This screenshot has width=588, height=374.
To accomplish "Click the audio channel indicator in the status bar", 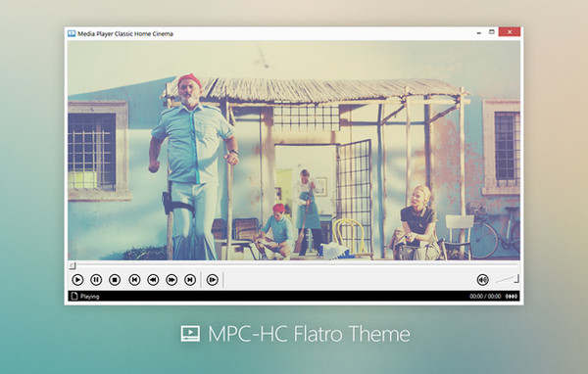I will click(512, 297).
